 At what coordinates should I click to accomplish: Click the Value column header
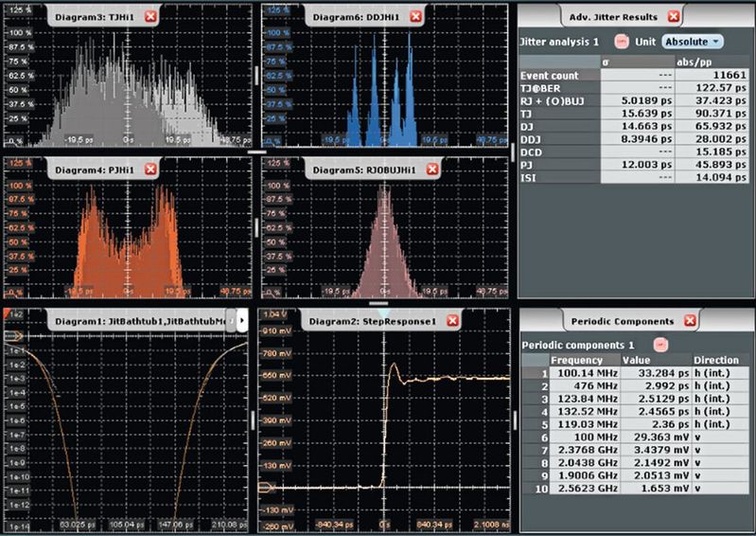[657, 360]
